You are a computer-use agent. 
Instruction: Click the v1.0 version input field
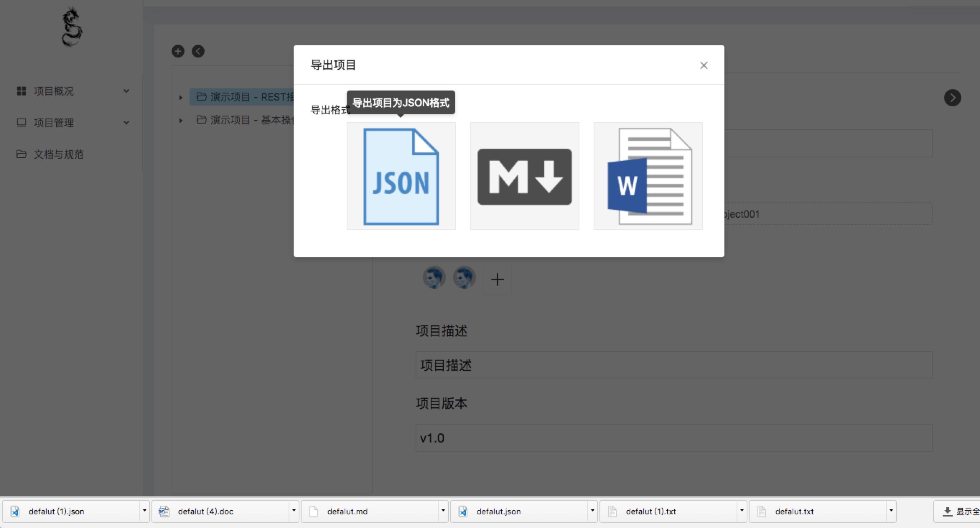[674, 438]
